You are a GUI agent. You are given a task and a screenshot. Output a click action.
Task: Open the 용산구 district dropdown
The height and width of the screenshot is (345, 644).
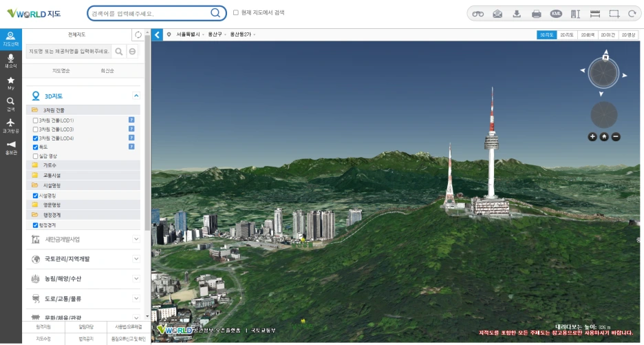[217, 34]
